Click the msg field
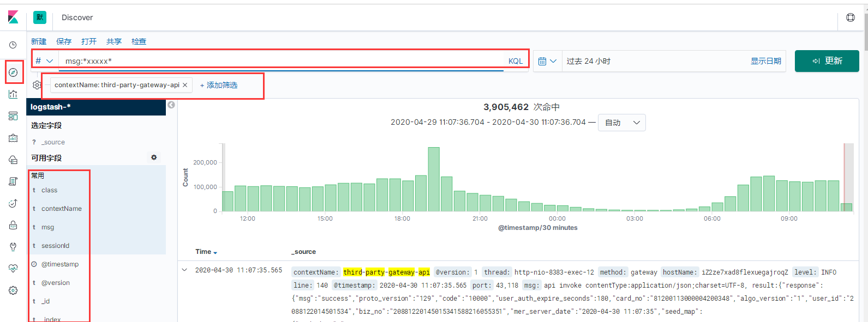The image size is (868, 322). (x=48, y=227)
